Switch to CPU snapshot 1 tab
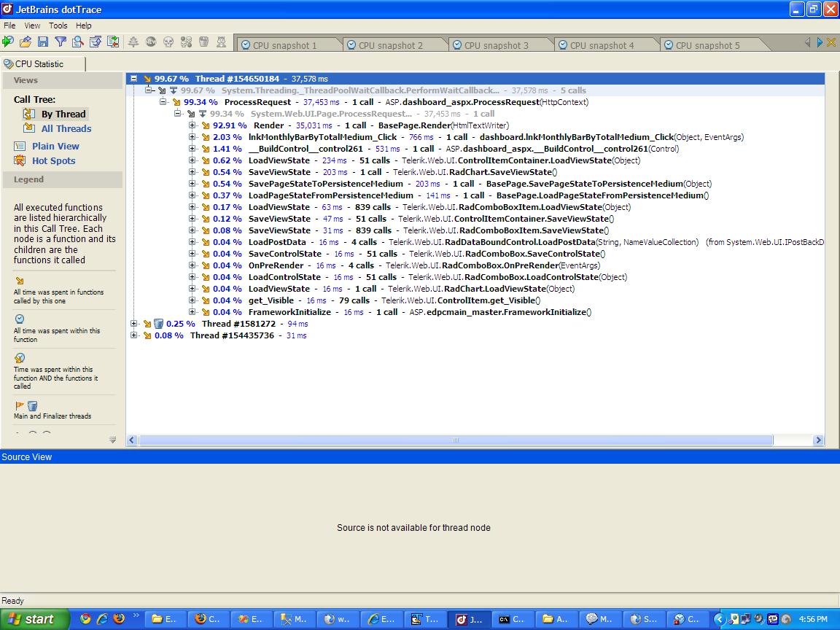This screenshot has height=630, width=840. coord(284,45)
